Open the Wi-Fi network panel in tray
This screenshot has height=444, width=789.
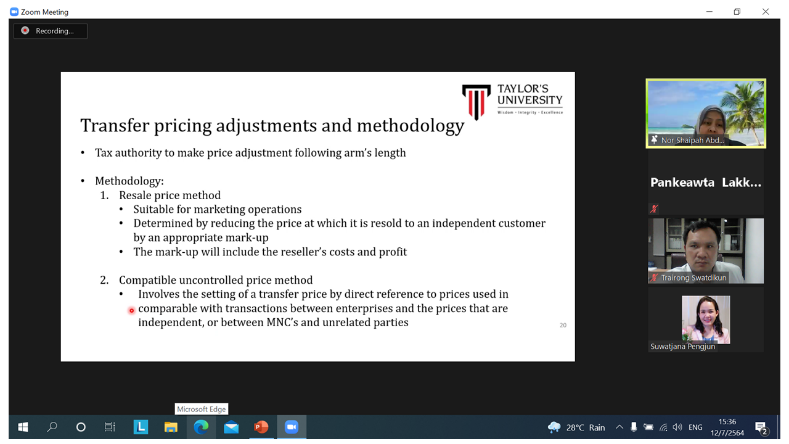click(x=663, y=427)
